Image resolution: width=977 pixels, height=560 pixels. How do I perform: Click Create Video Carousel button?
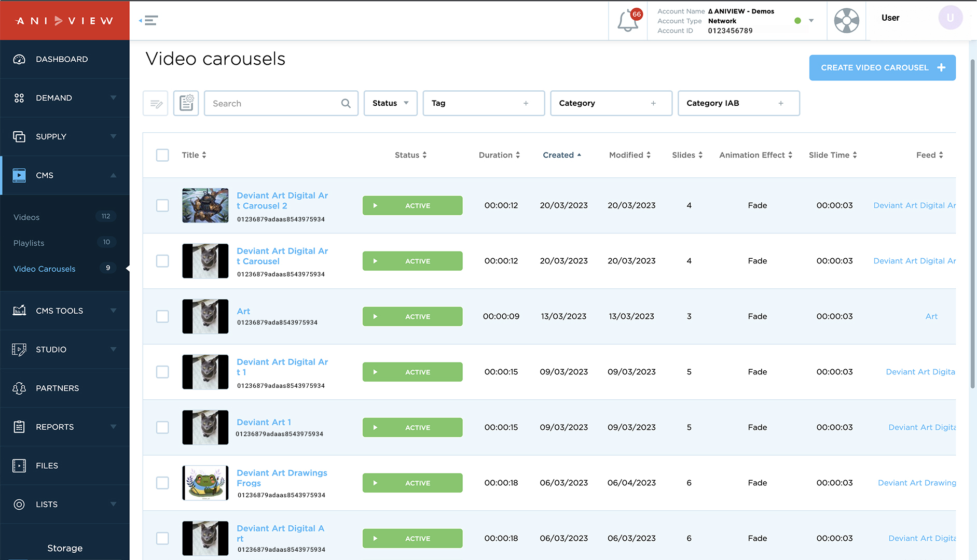882,68
